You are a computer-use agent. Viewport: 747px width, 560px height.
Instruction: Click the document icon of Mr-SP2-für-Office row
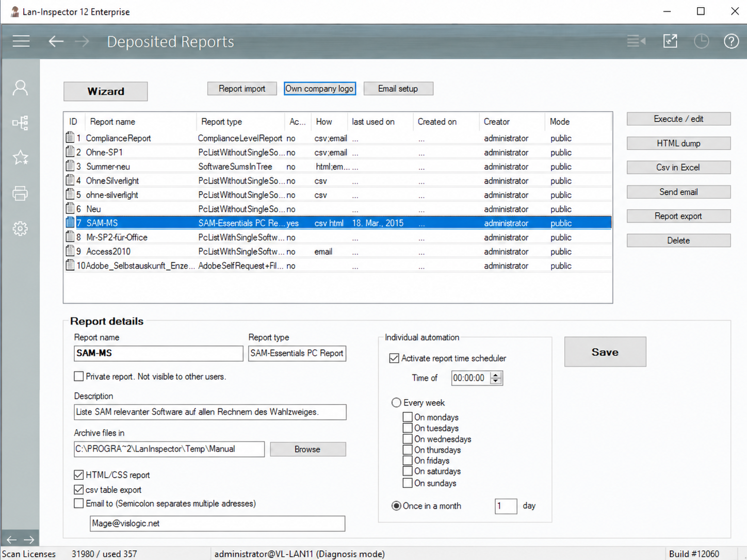click(x=70, y=237)
